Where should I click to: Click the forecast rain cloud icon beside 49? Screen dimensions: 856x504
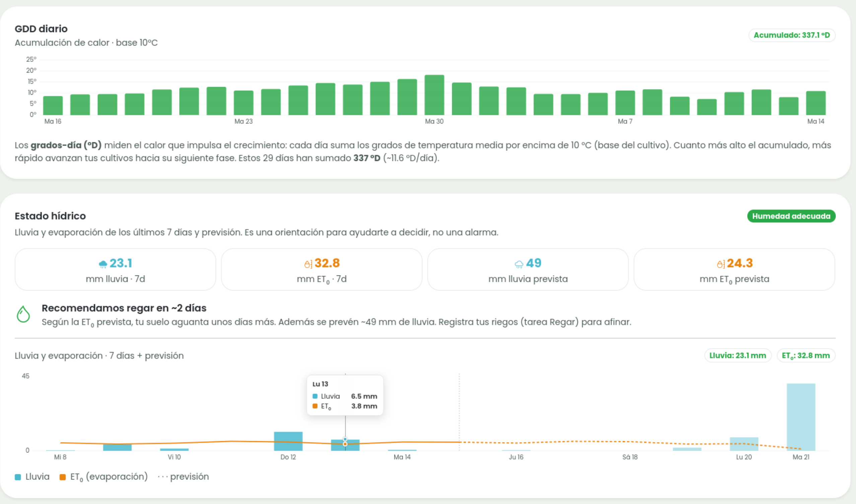pos(519,264)
